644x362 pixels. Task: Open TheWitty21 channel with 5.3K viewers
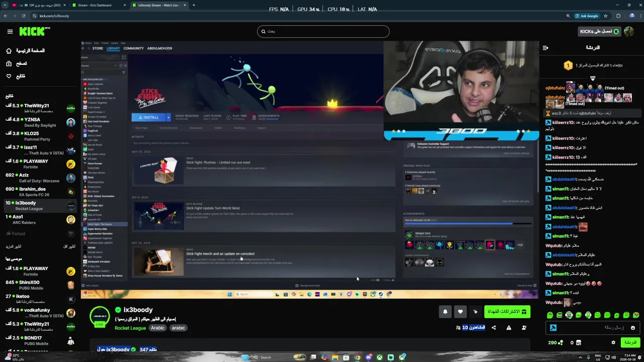(39, 108)
